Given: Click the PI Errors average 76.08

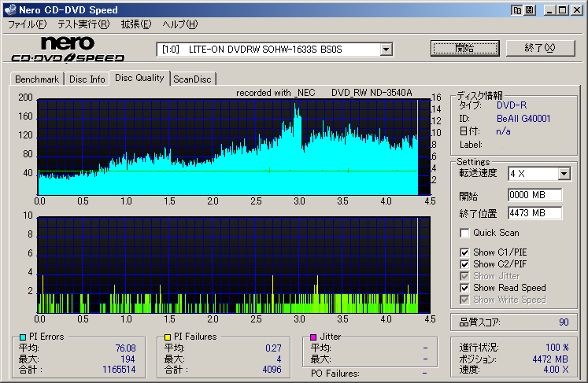Looking at the screenshot, I should pos(126,348).
